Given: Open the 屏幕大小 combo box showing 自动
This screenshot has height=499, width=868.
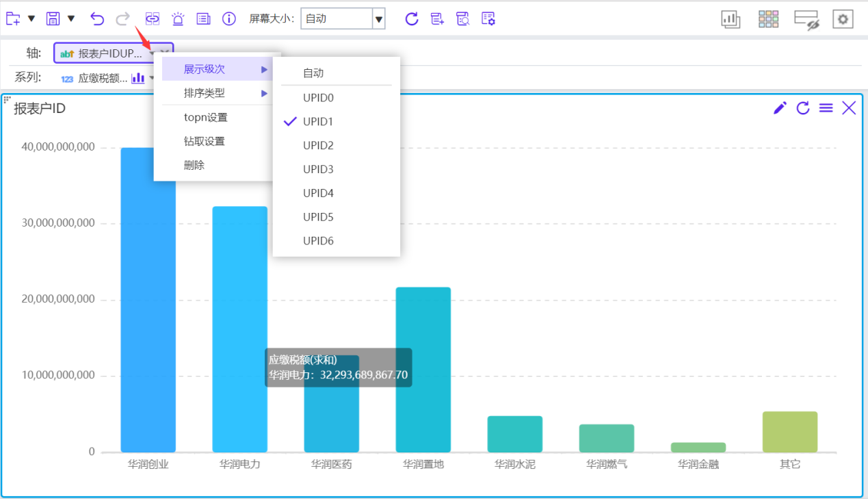Looking at the screenshot, I should (343, 18).
